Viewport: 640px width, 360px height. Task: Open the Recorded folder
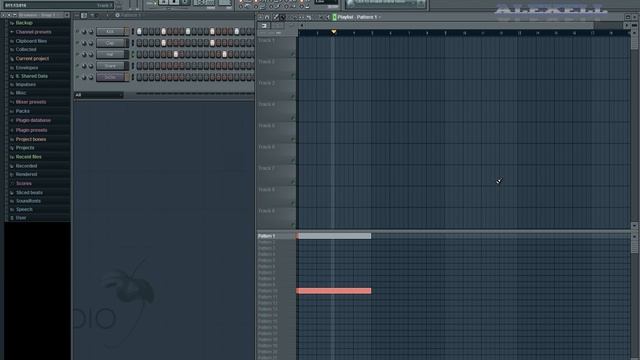pos(26,166)
